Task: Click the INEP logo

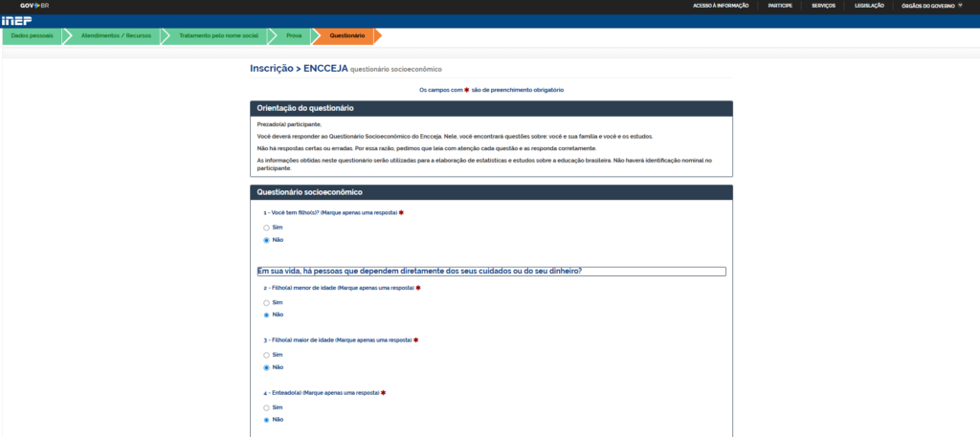Action: pos(17,21)
